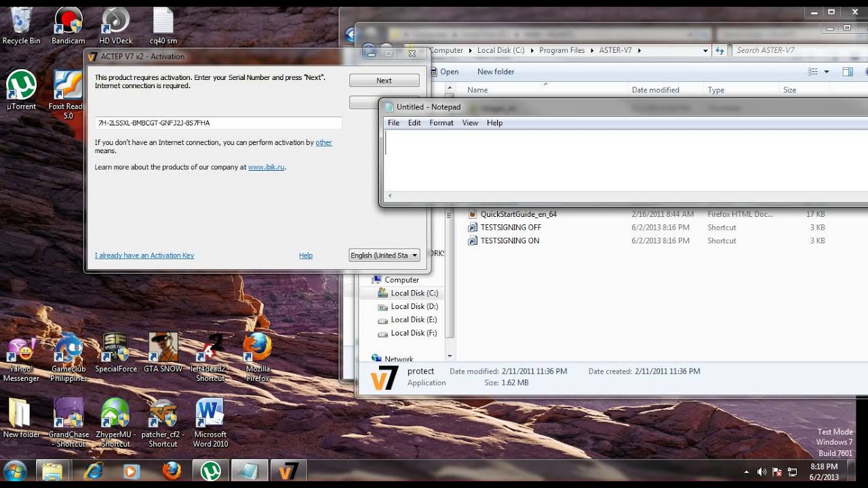
Task: Switch to µTorrent on the taskbar
Action: (x=211, y=471)
